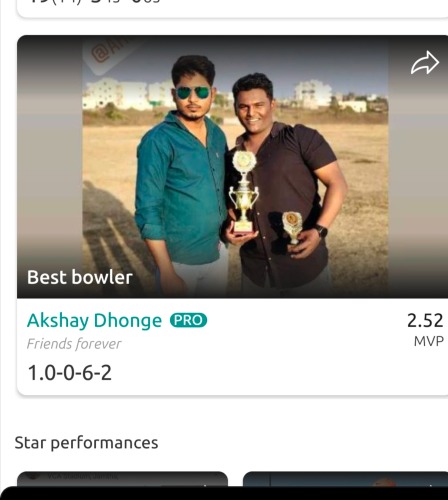Screen dimensions: 448x500
Task: Open the first star performance card
Action: 122,479
